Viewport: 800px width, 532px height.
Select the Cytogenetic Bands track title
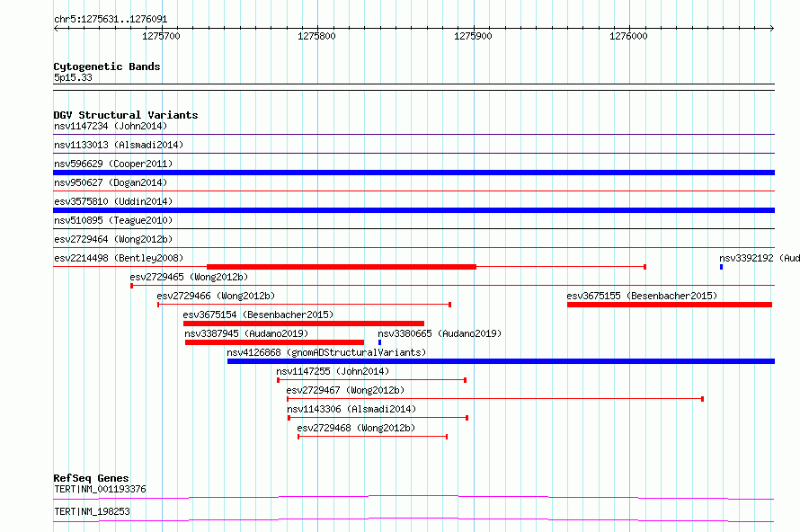(107, 66)
